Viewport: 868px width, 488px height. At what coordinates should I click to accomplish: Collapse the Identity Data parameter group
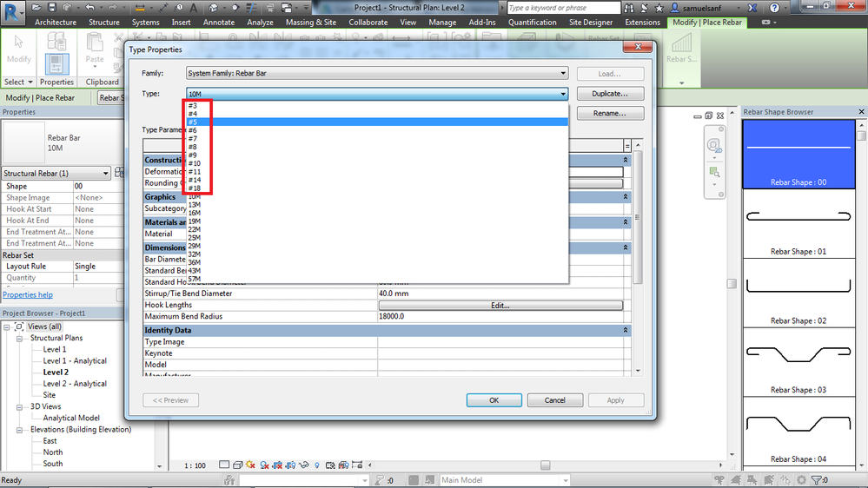click(x=626, y=330)
